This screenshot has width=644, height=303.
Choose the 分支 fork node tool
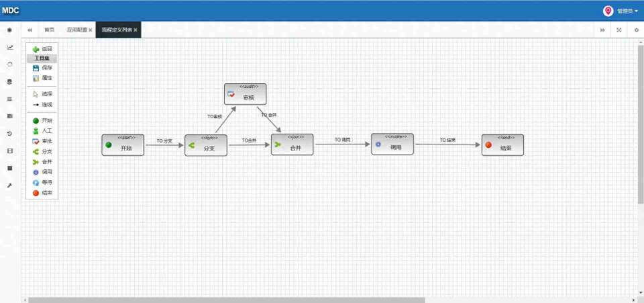42,152
